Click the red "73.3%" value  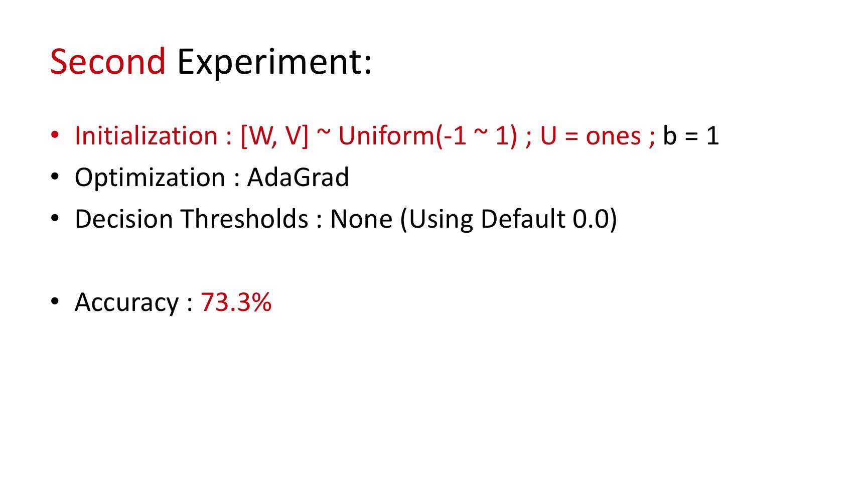[x=236, y=302]
